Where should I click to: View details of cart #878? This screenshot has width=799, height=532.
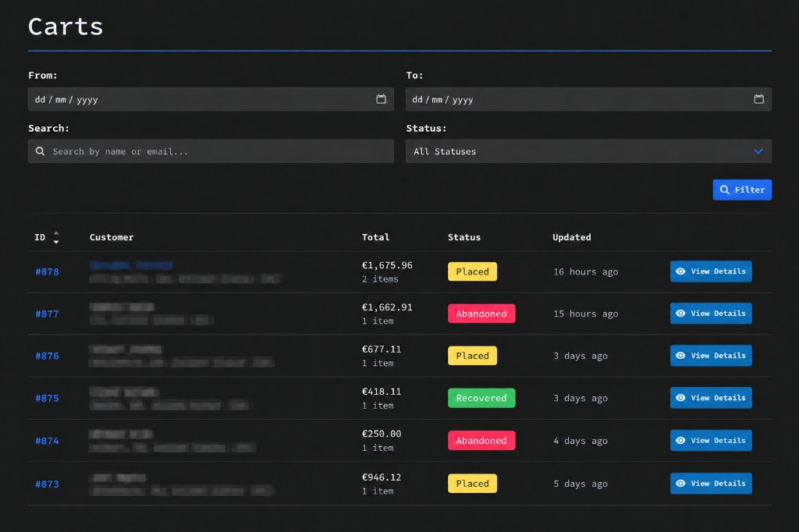[x=711, y=271]
